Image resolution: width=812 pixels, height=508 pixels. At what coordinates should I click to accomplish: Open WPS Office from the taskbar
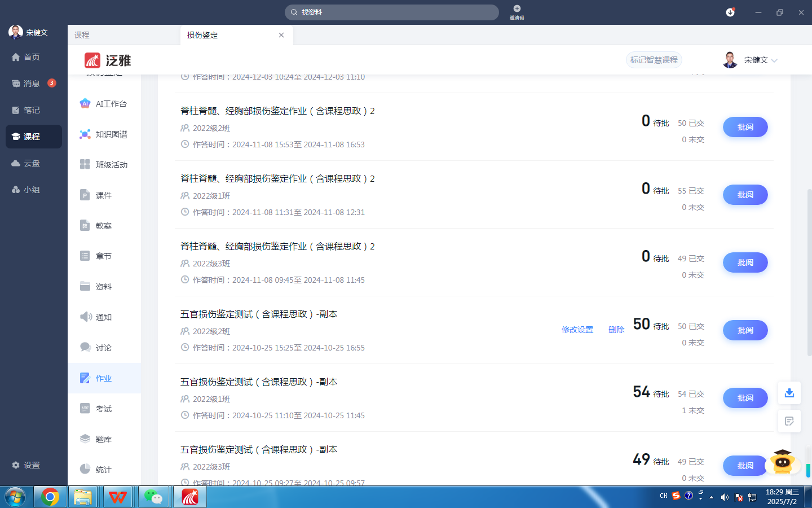[x=118, y=497]
